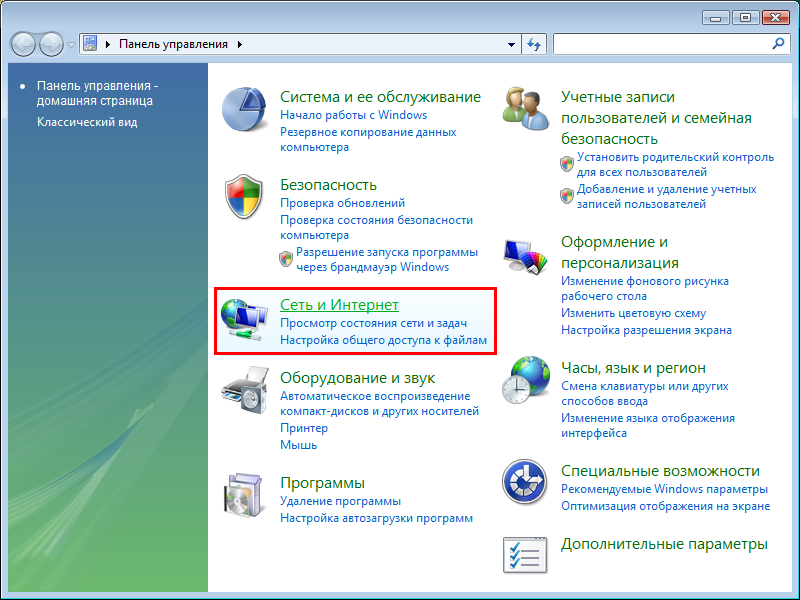Open Резервное копирование данных компьютера
This screenshot has width=800, height=600.
368,139
